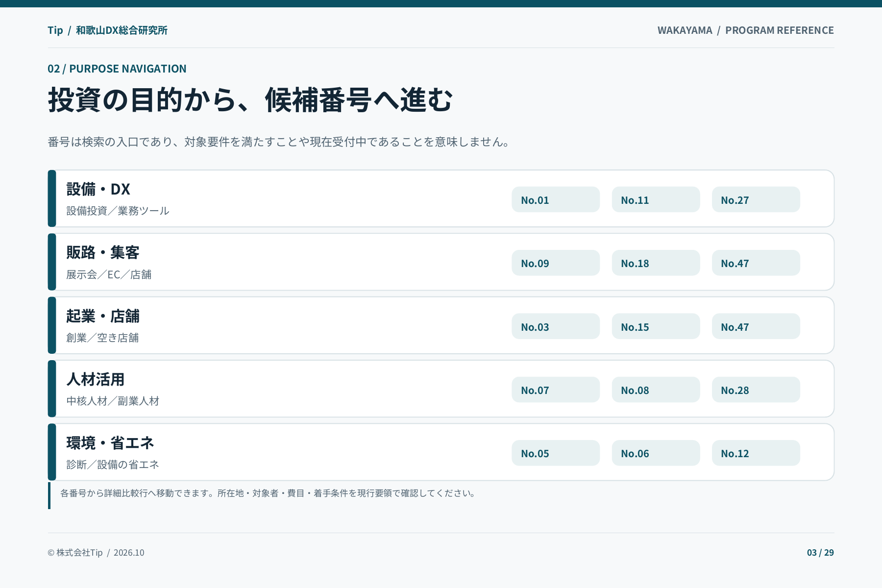Click the 販路・集客 category heading
The width and height of the screenshot is (882, 588).
pos(103,252)
